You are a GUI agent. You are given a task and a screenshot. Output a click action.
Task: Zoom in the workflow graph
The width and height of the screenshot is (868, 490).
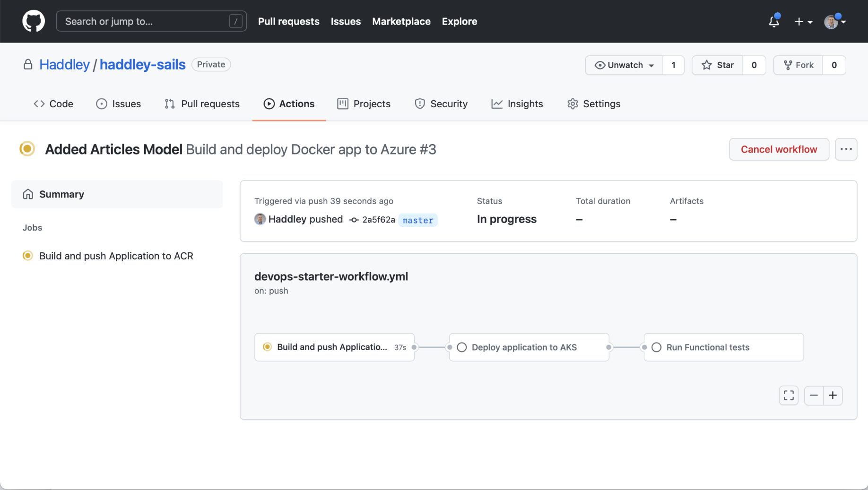tap(833, 395)
